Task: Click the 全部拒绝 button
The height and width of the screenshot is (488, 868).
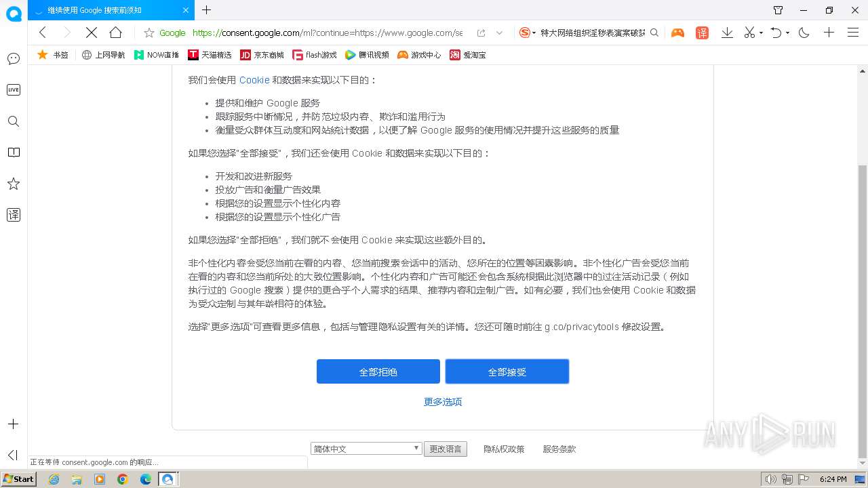Action: point(378,371)
